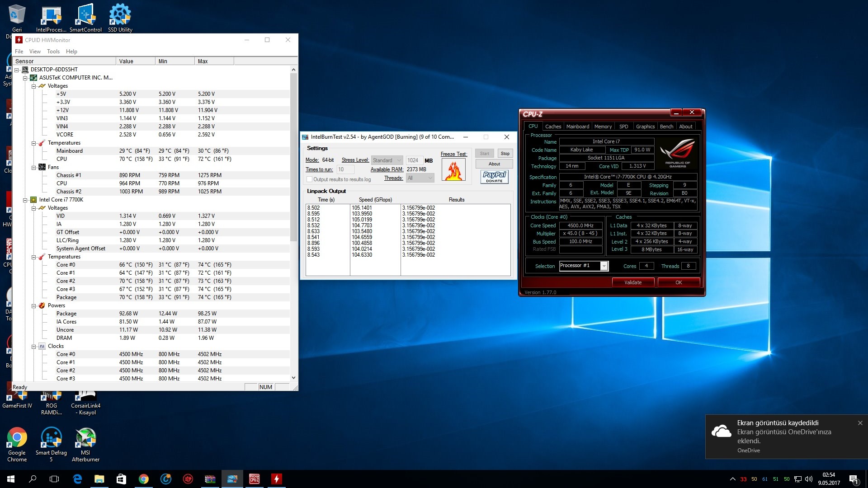Viewport: 868px width, 488px height.
Task: Open the Windows Start menu
Action: 11,479
